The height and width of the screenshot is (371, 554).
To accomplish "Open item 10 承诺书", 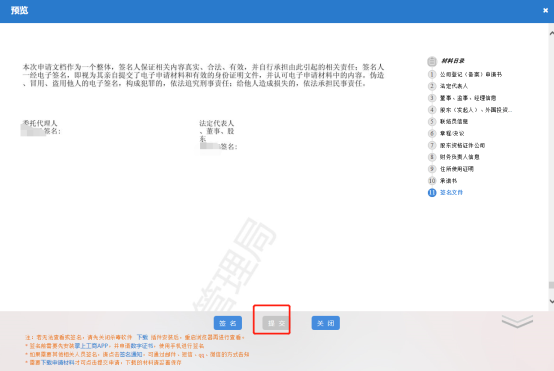I will (x=448, y=181).
